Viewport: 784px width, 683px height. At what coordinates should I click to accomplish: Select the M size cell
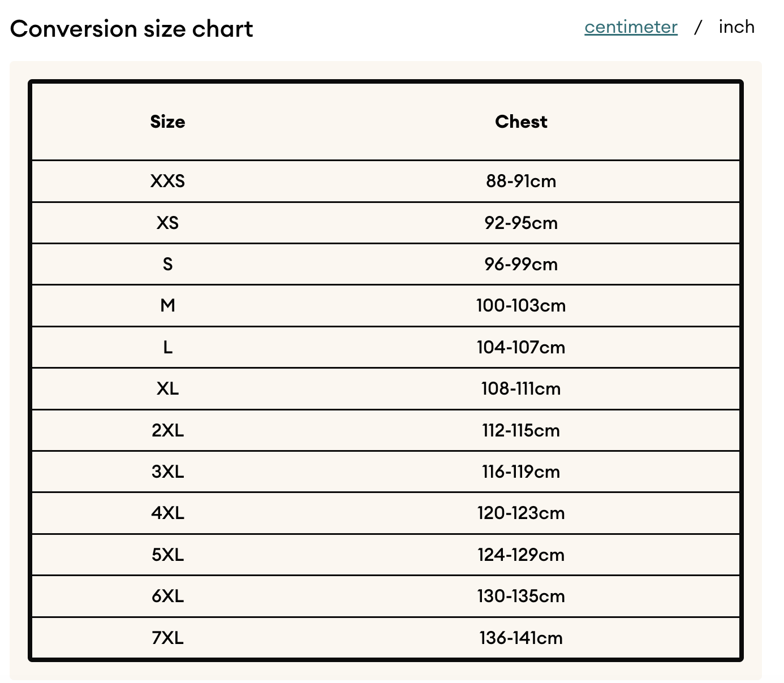pos(167,305)
